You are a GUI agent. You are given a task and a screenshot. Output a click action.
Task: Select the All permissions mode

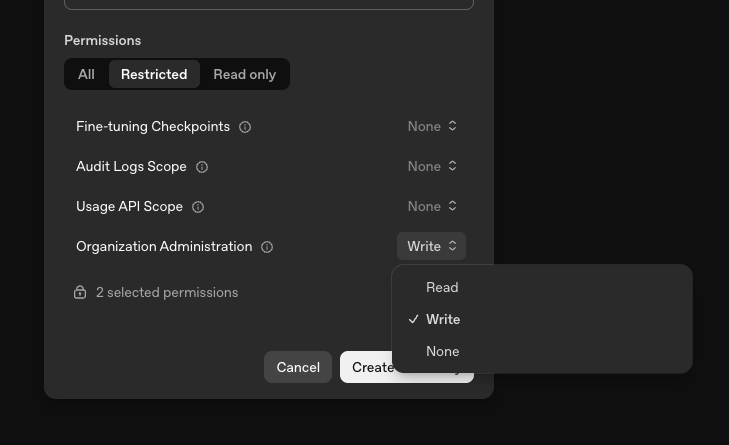tap(86, 74)
